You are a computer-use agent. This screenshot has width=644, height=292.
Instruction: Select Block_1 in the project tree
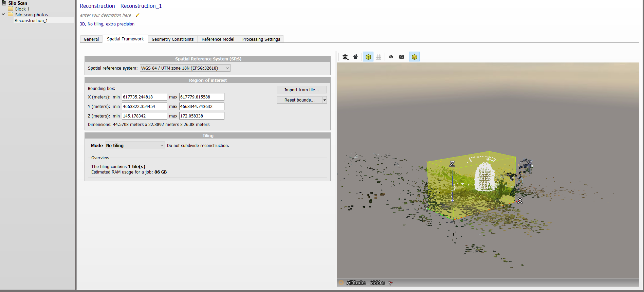[x=22, y=9]
